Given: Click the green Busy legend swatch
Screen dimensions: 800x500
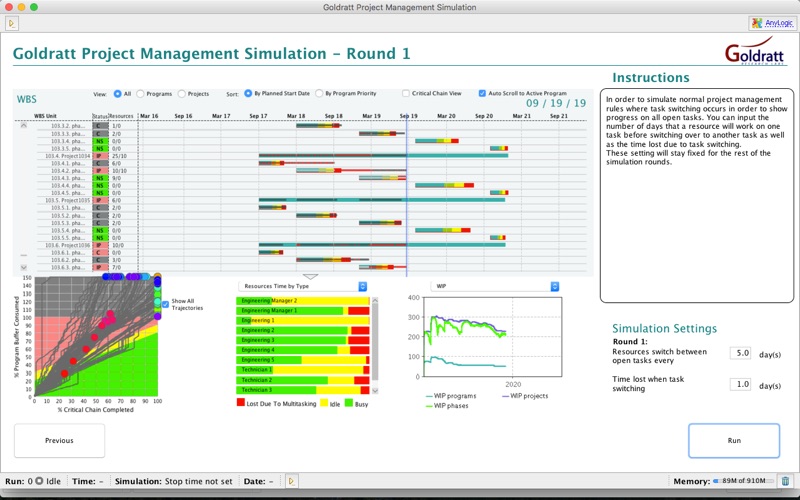Looking at the screenshot, I should coord(348,403).
